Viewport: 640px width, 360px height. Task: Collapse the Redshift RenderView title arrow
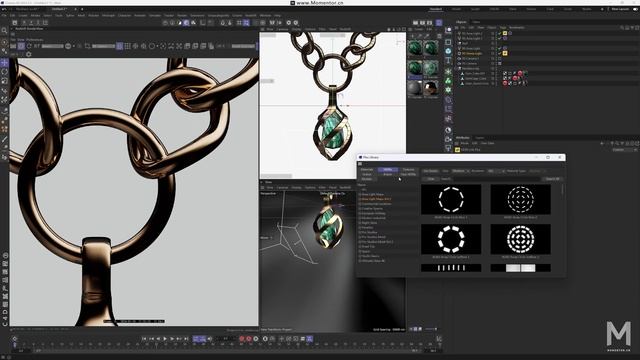[x=12, y=29]
